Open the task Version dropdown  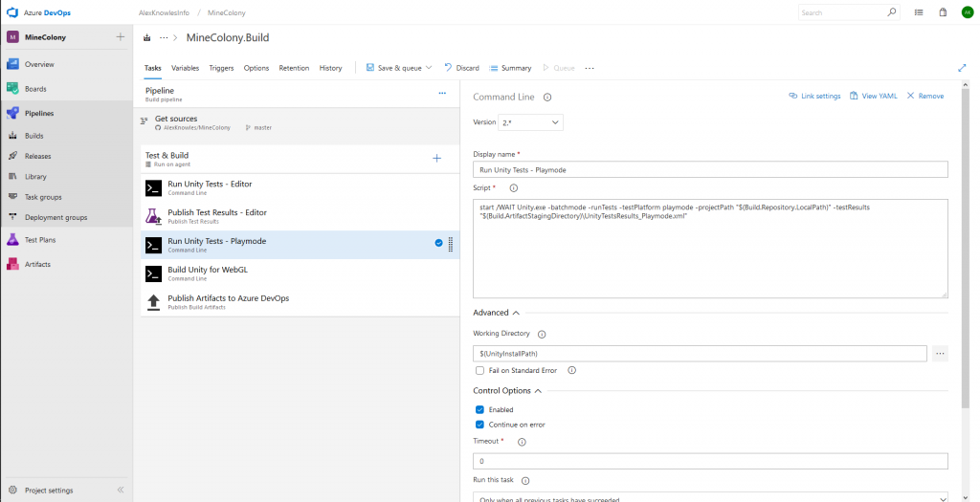(530, 122)
